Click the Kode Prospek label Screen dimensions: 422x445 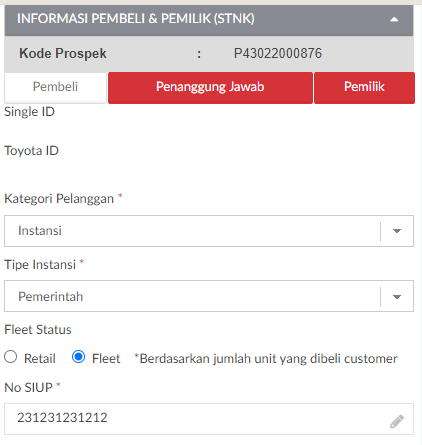(63, 53)
